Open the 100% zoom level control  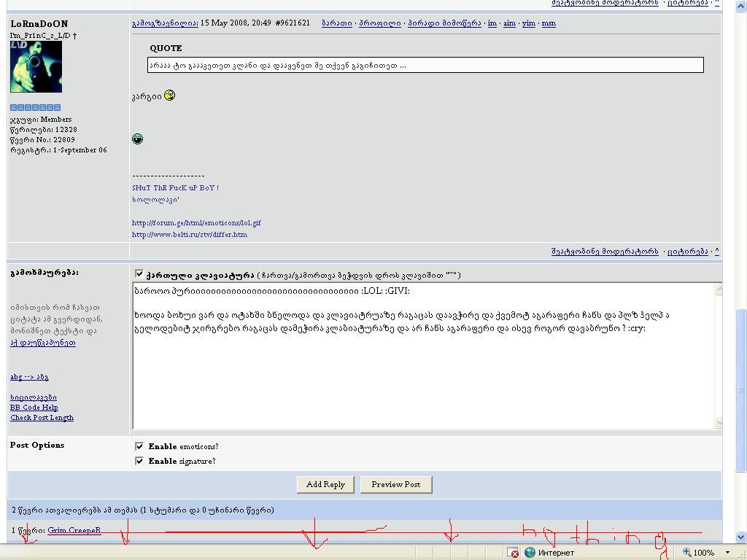pos(700,553)
